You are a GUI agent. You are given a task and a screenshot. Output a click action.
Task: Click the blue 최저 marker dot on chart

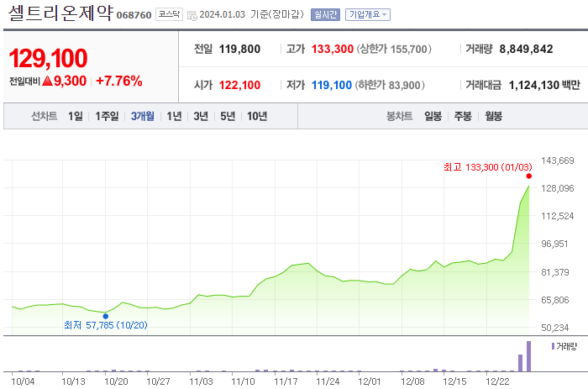(x=106, y=316)
